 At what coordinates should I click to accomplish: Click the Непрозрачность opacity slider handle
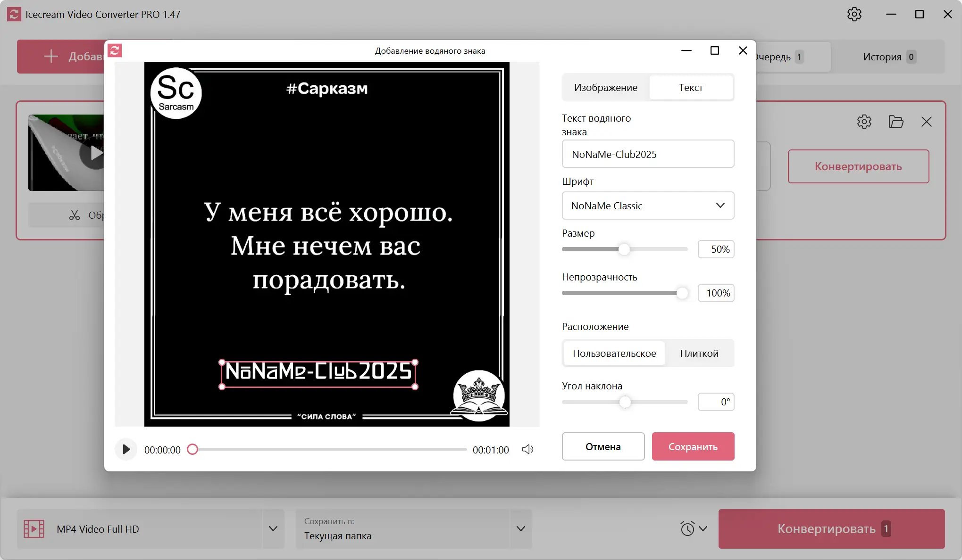click(682, 293)
